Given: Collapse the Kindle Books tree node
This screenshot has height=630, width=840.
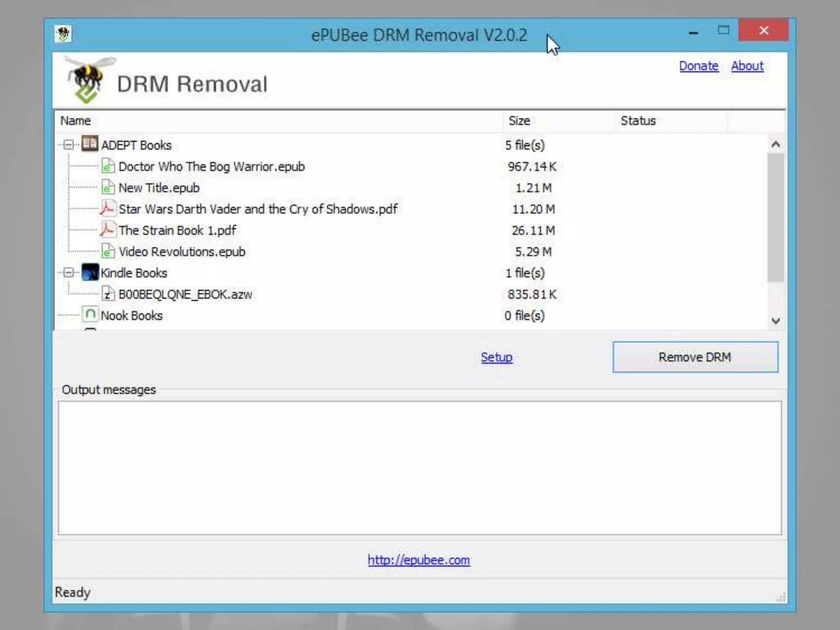Looking at the screenshot, I should coord(69,273).
